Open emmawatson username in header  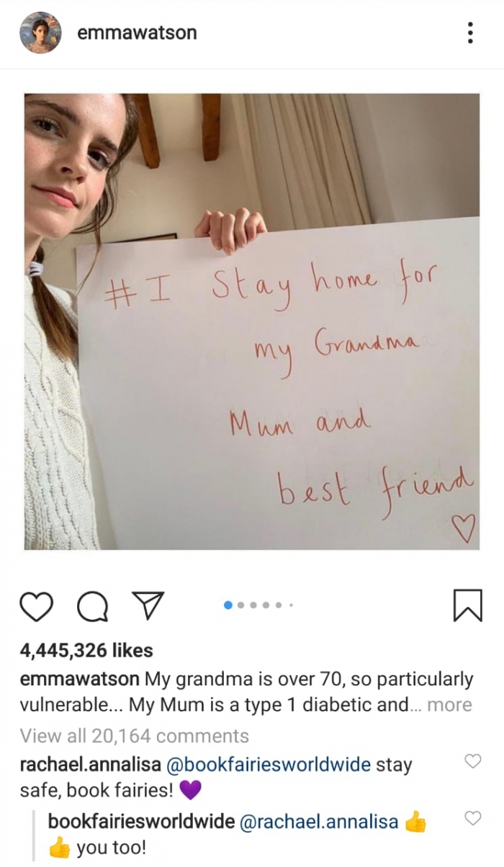point(136,33)
